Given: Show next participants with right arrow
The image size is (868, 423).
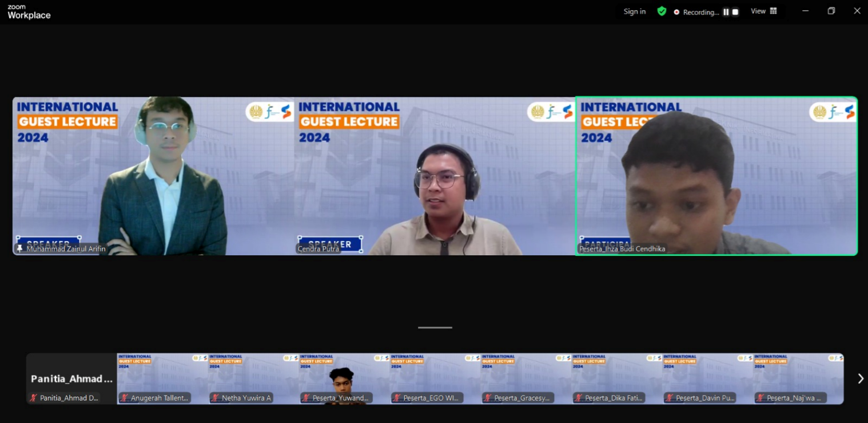Looking at the screenshot, I should (860, 378).
